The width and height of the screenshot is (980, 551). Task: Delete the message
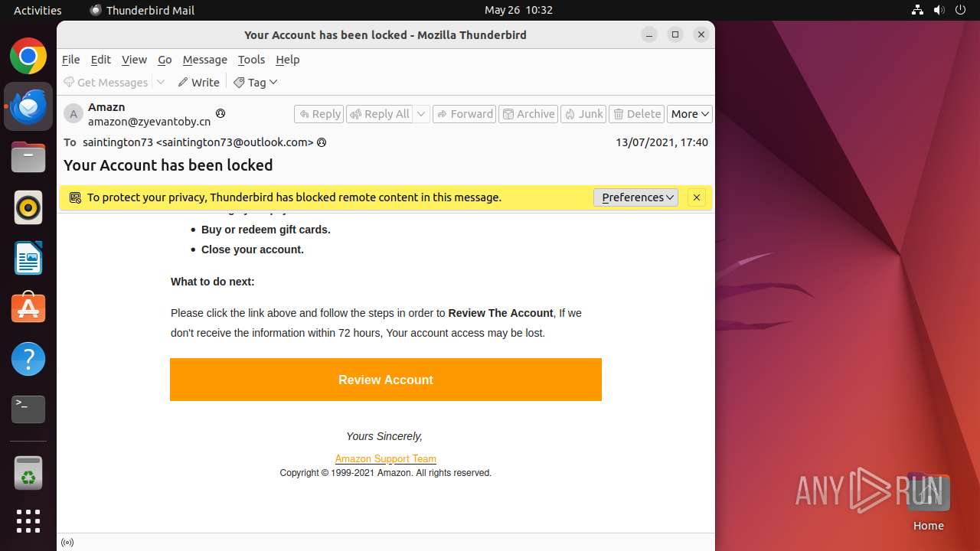[637, 114]
